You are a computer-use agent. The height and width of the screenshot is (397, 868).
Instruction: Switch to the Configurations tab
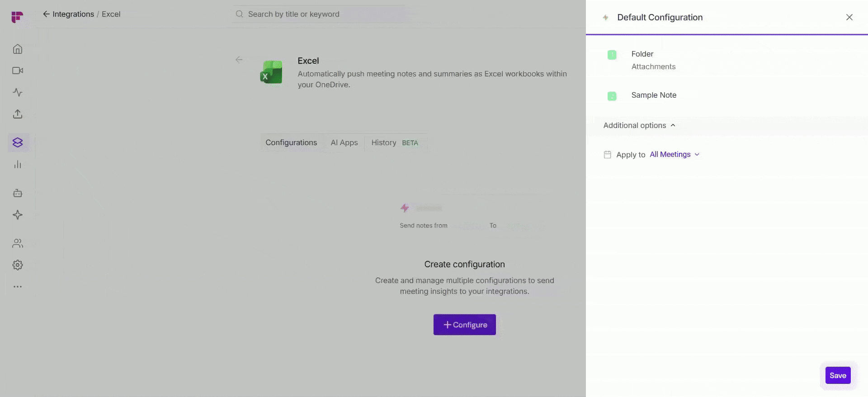291,142
